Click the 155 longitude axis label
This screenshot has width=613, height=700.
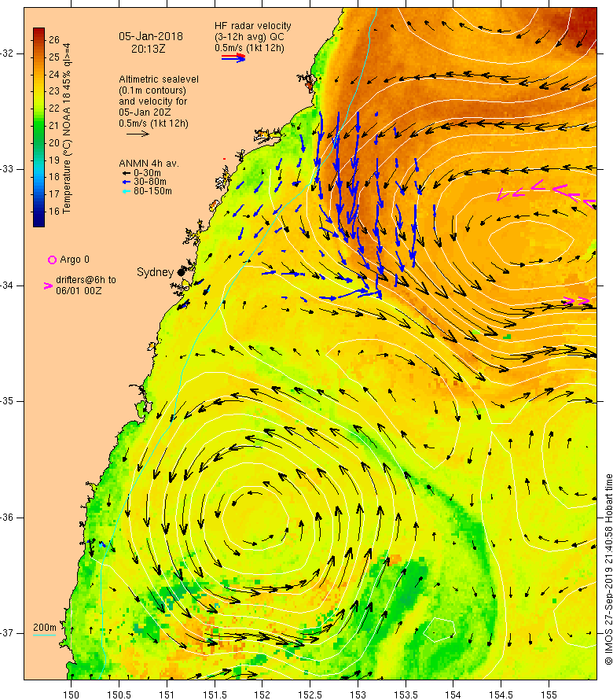(x=549, y=694)
